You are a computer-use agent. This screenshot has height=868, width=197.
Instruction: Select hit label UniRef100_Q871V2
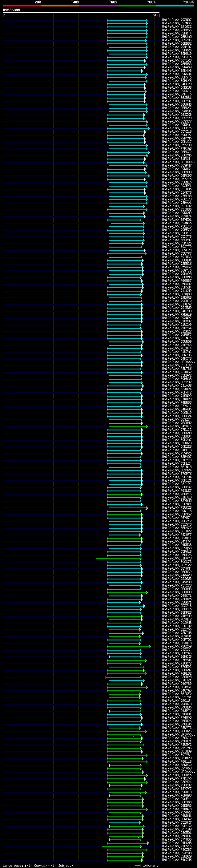pos(176,565)
